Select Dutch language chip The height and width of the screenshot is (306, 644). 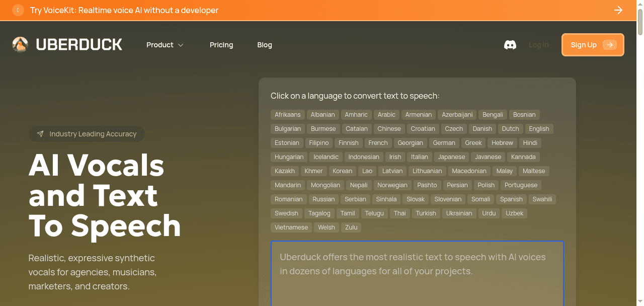coord(511,129)
